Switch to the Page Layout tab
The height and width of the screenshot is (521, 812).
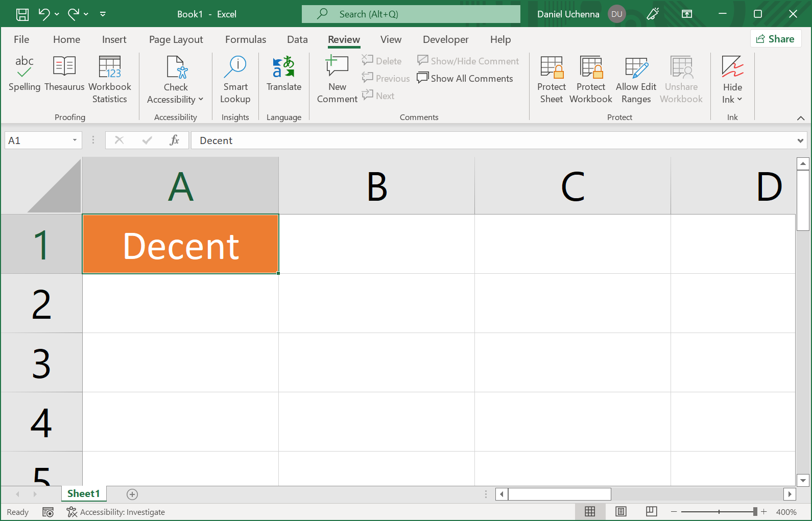coord(176,39)
